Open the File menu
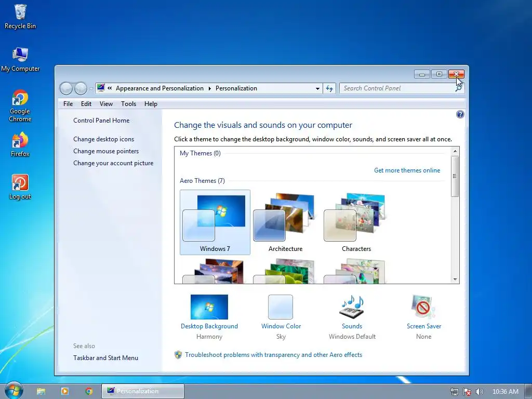The image size is (532, 399). [x=68, y=104]
